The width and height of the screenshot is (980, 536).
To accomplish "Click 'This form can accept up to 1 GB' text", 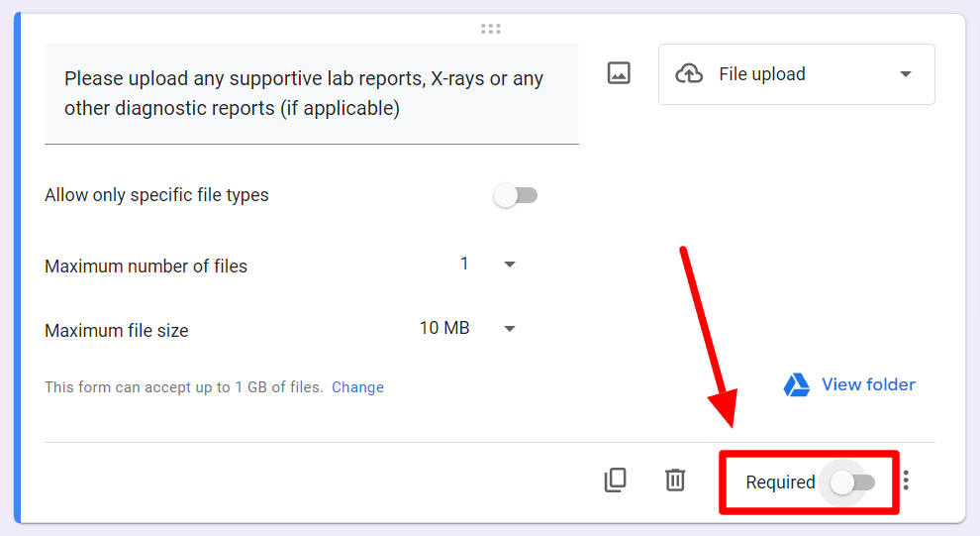I will click(184, 387).
